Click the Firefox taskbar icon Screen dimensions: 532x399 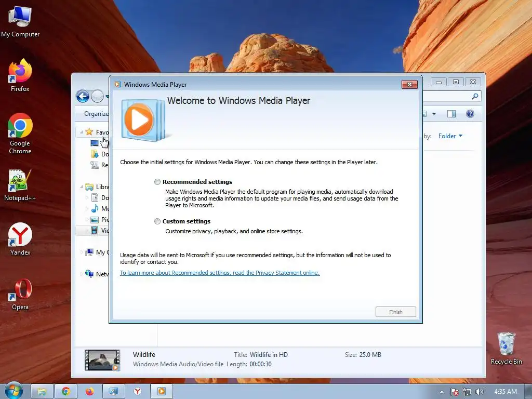click(x=89, y=392)
